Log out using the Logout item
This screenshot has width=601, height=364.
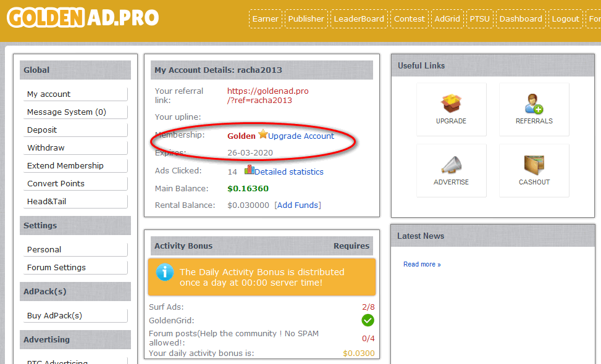coord(565,19)
